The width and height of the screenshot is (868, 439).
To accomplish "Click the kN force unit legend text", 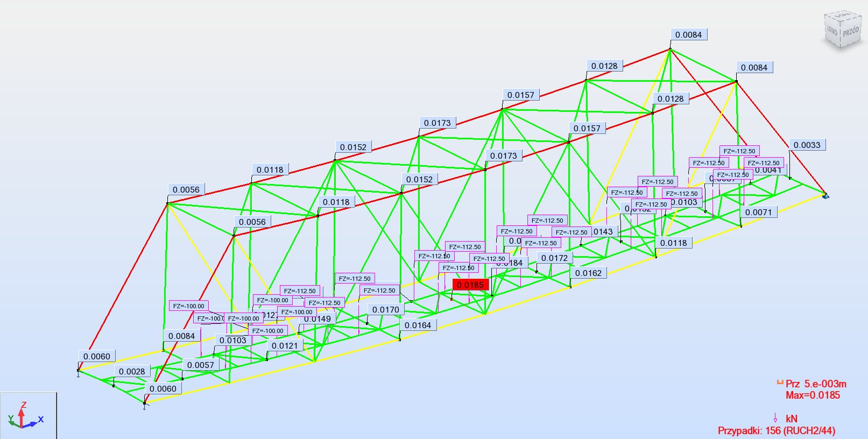I will (791, 419).
